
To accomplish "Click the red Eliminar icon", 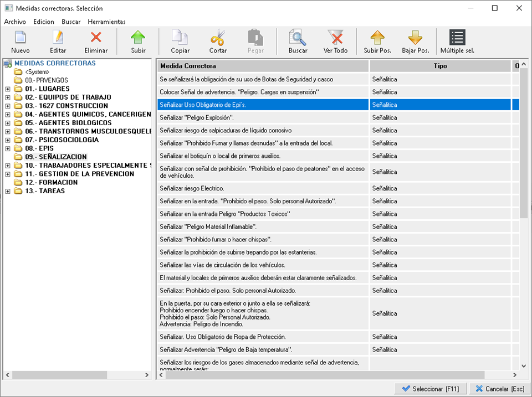I will pyautogui.click(x=96, y=38).
